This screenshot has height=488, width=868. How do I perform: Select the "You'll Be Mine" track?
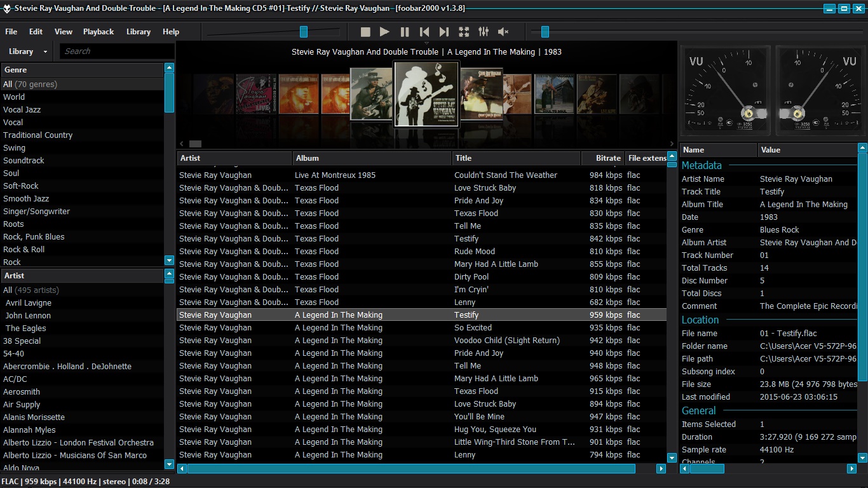pos(422,417)
